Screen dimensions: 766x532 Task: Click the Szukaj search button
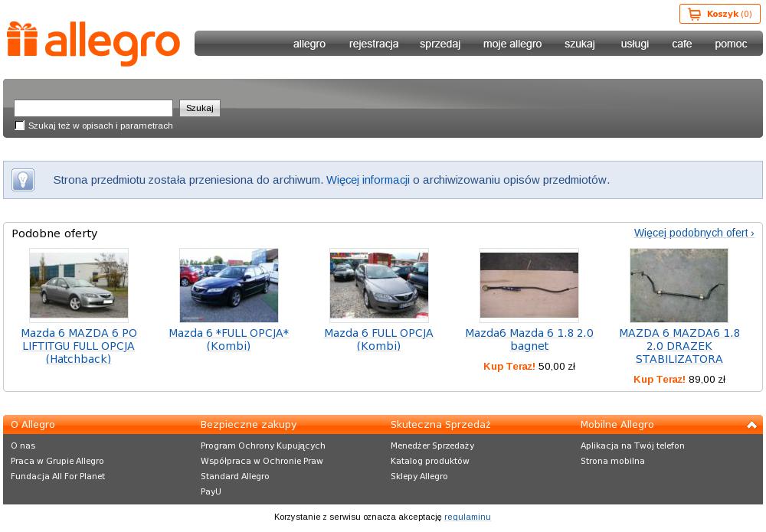pyautogui.click(x=200, y=108)
